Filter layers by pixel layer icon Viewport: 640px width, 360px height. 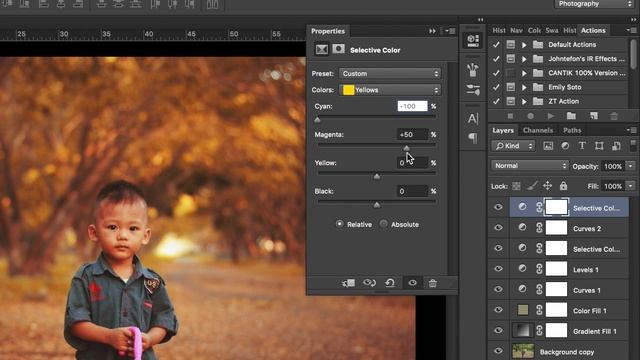click(x=548, y=146)
